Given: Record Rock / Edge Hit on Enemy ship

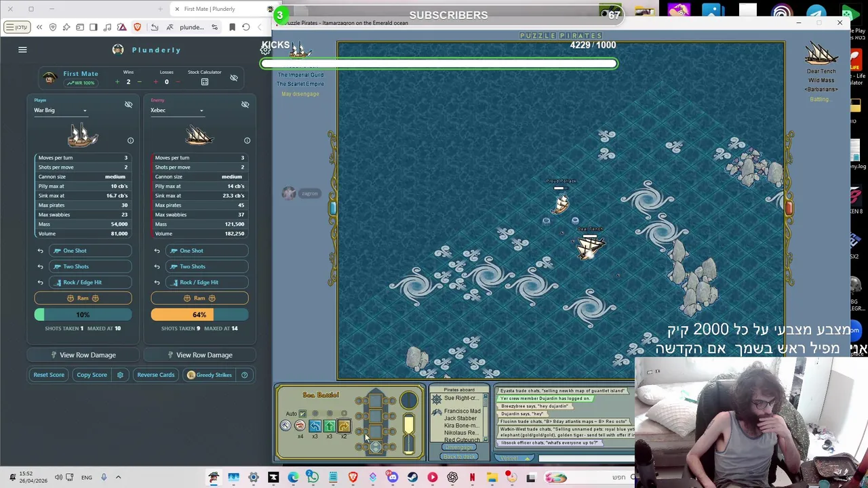Looking at the screenshot, I should tap(208, 282).
